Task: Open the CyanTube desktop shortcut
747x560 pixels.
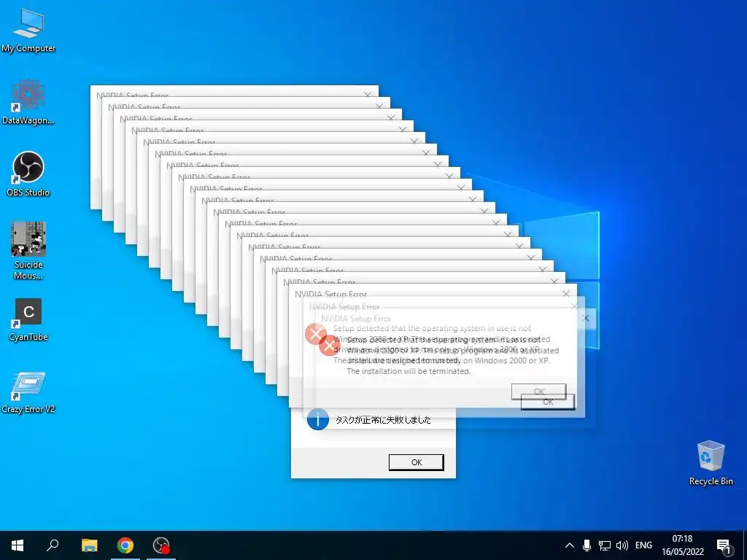Action: tap(28, 320)
